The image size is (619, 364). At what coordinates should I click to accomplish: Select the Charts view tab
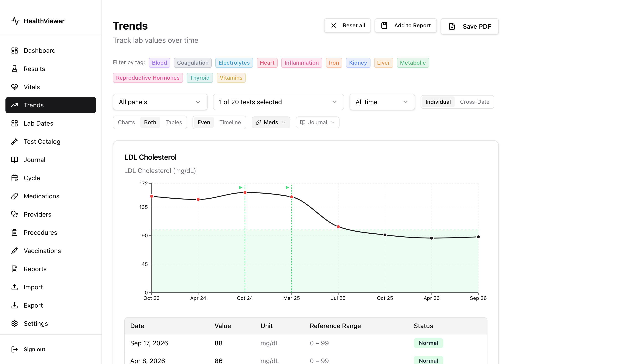point(126,122)
